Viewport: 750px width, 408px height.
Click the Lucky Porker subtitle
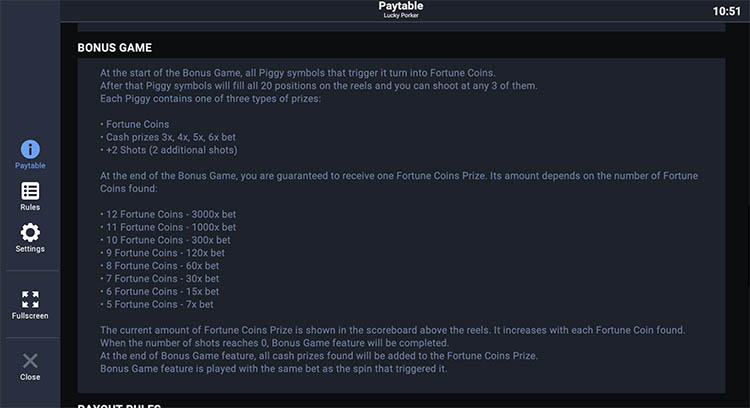(400, 16)
